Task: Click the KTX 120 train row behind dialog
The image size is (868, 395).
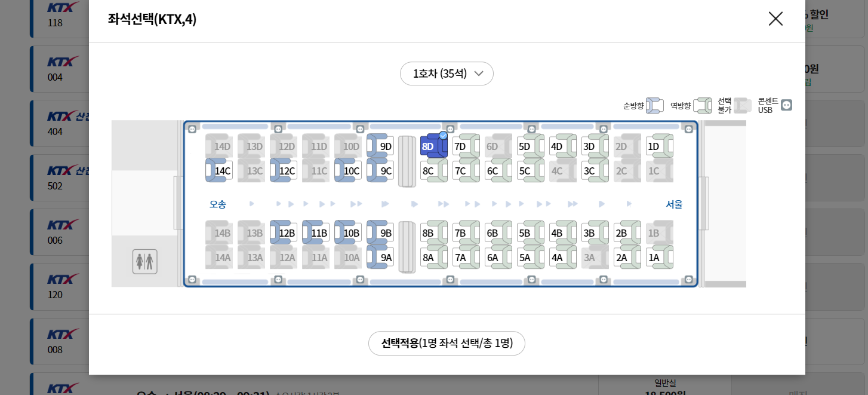Action: click(60, 286)
